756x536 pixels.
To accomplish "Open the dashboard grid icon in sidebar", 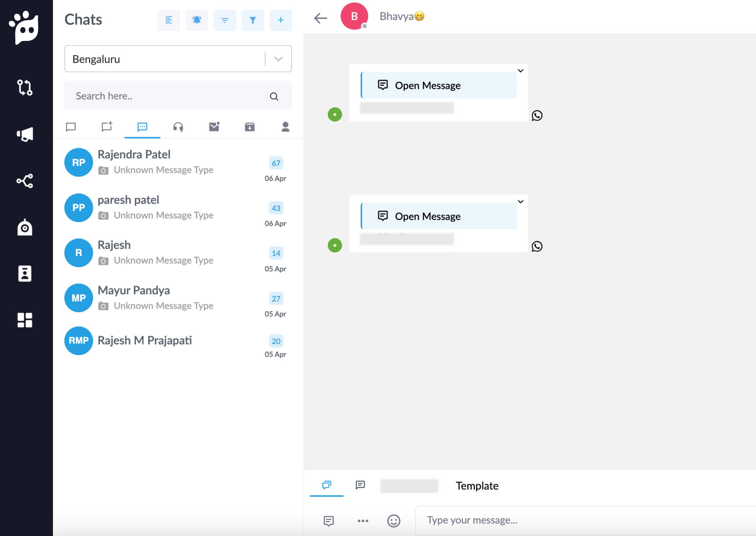I will tap(25, 320).
